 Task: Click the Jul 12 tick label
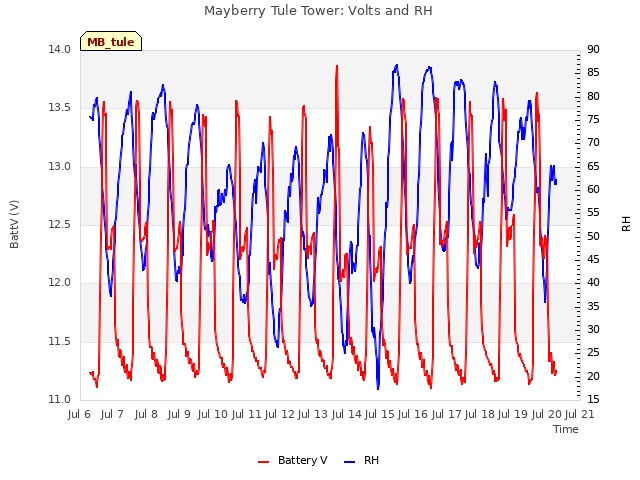(280, 414)
